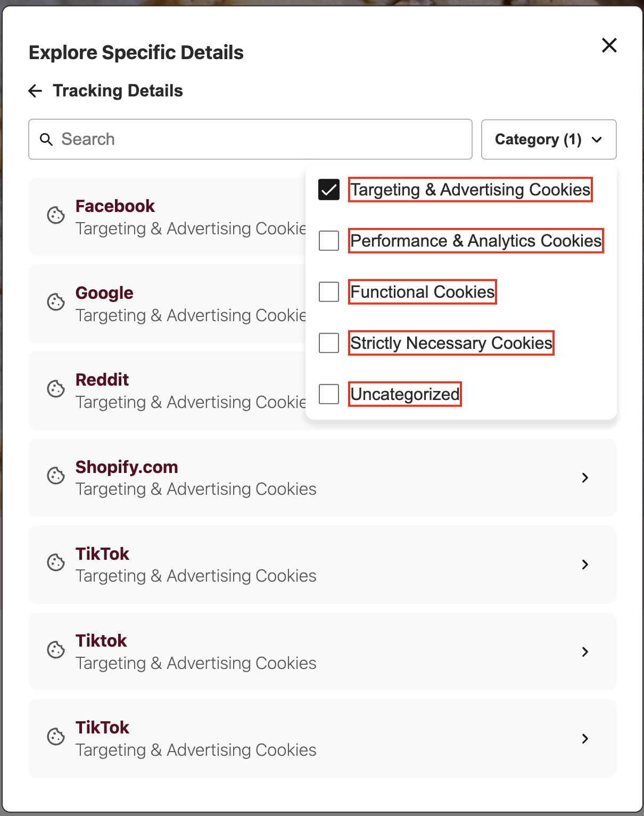Select Strictly Necessary Cookies in the filter menu
This screenshot has width=644, height=816.
click(328, 343)
